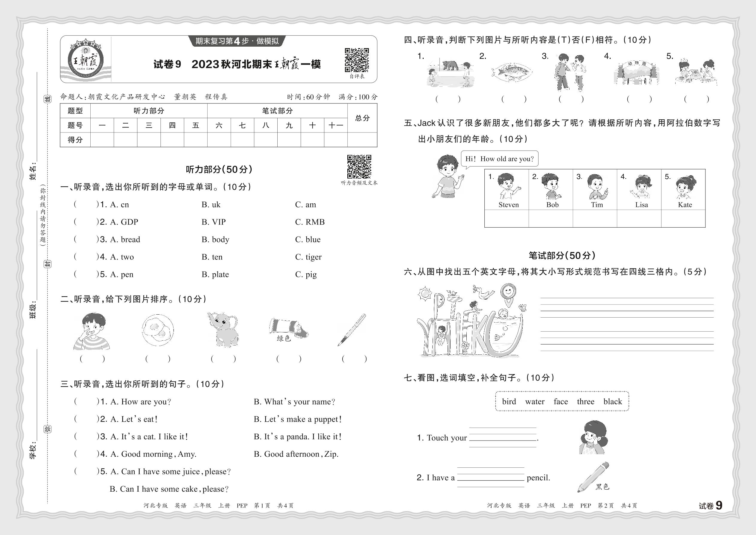
Task: Click the first four-line writing grid
Action: pyautogui.click(x=626, y=308)
